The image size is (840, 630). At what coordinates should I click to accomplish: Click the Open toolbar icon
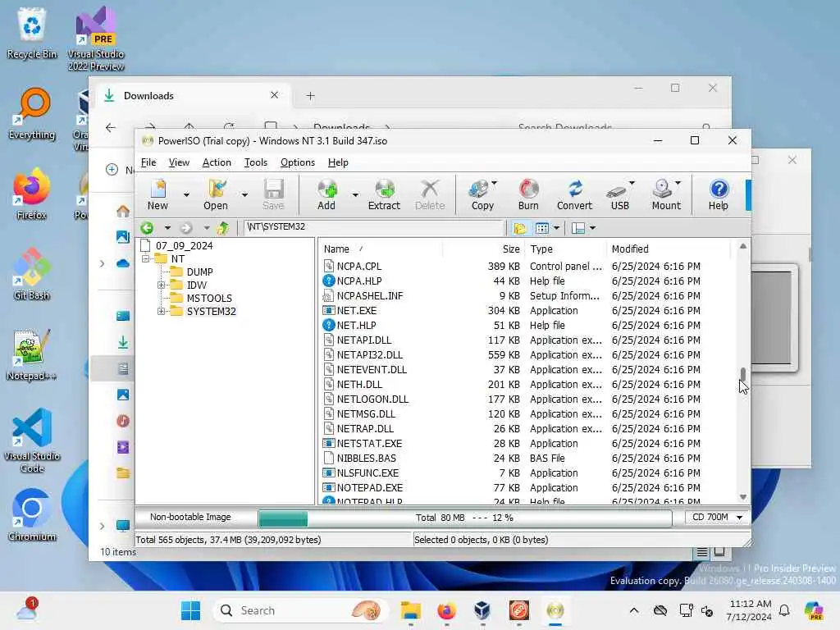pos(216,194)
